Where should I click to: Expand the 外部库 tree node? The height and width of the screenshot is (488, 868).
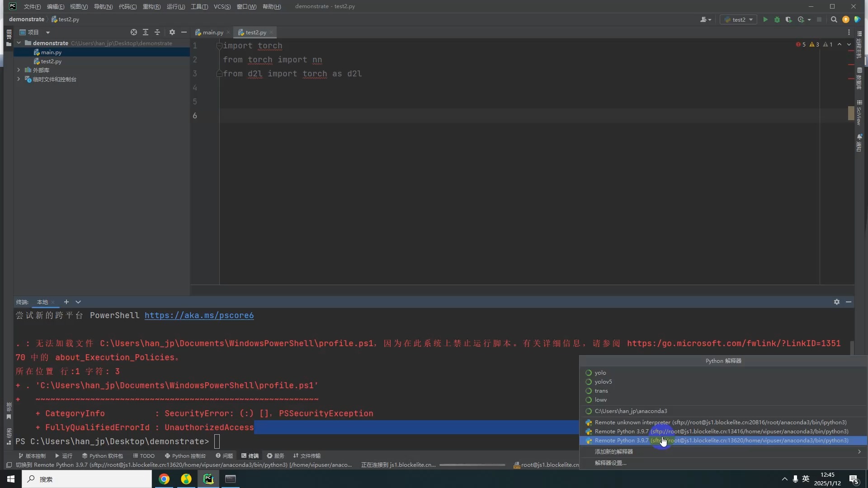pyautogui.click(x=19, y=70)
